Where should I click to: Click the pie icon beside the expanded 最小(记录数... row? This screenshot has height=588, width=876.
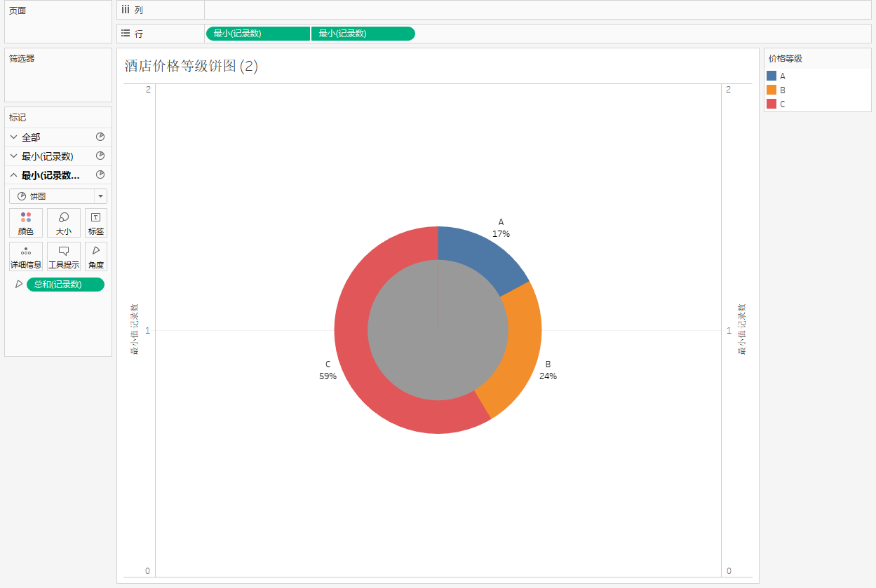[x=100, y=175]
